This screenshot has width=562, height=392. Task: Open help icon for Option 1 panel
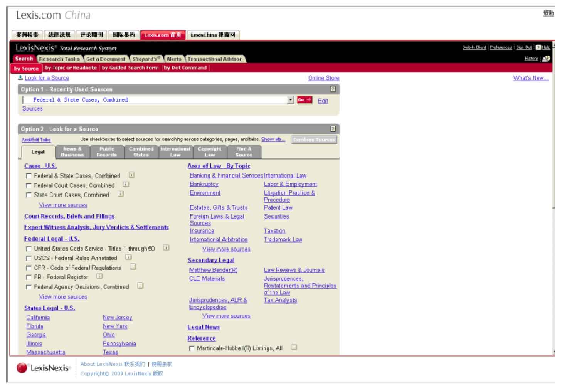[x=333, y=89]
